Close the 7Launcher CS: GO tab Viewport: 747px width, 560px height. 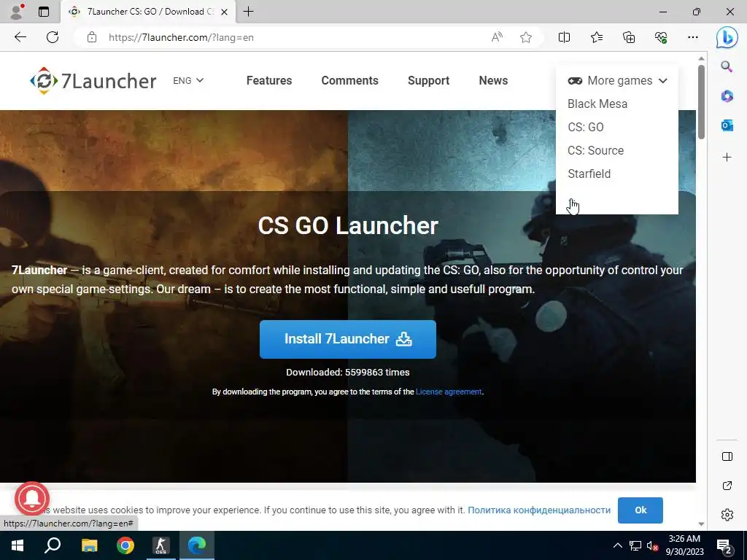coord(225,12)
